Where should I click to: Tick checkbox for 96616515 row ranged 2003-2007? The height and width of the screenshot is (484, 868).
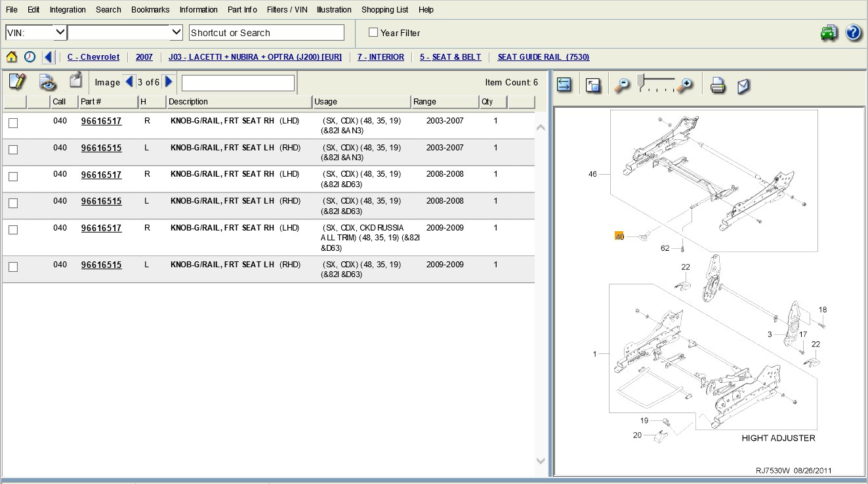pyautogui.click(x=13, y=150)
